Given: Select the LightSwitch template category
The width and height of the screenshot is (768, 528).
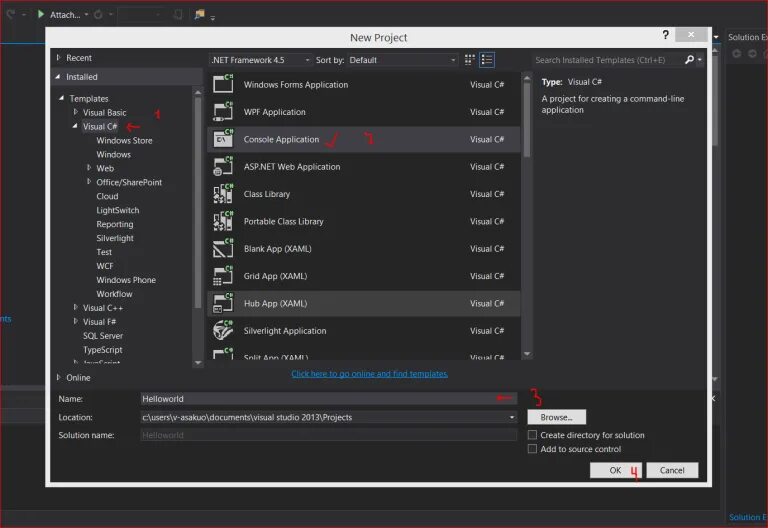Looking at the screenshot, I should point(118,210).
